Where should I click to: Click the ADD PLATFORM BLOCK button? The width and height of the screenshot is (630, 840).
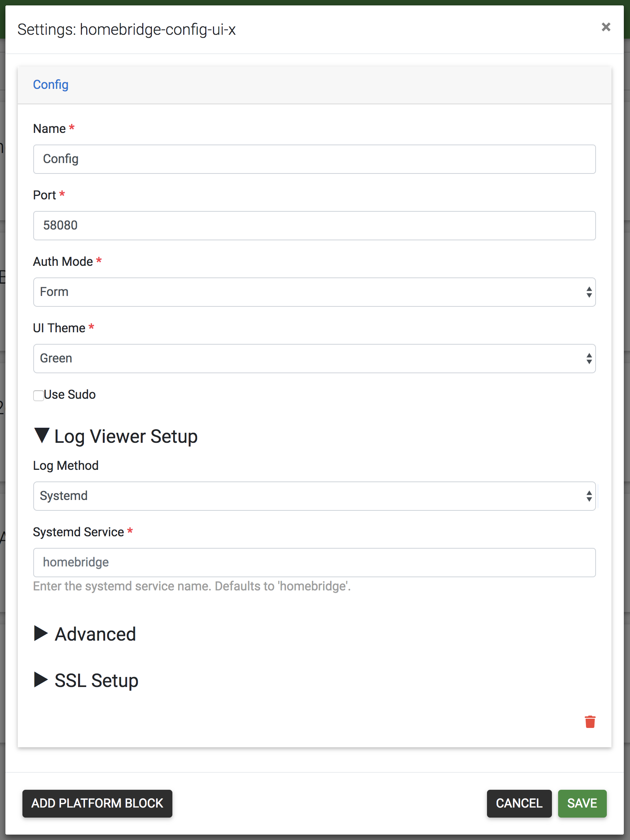click(97, 803)
